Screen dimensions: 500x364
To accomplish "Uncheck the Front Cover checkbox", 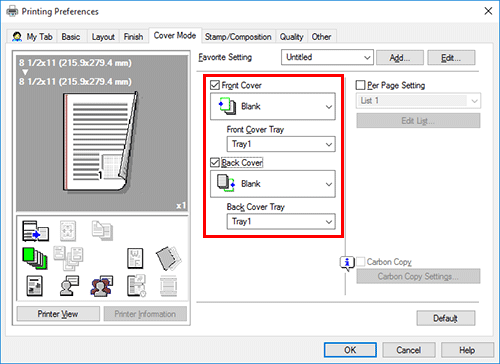I will point(215,85).
